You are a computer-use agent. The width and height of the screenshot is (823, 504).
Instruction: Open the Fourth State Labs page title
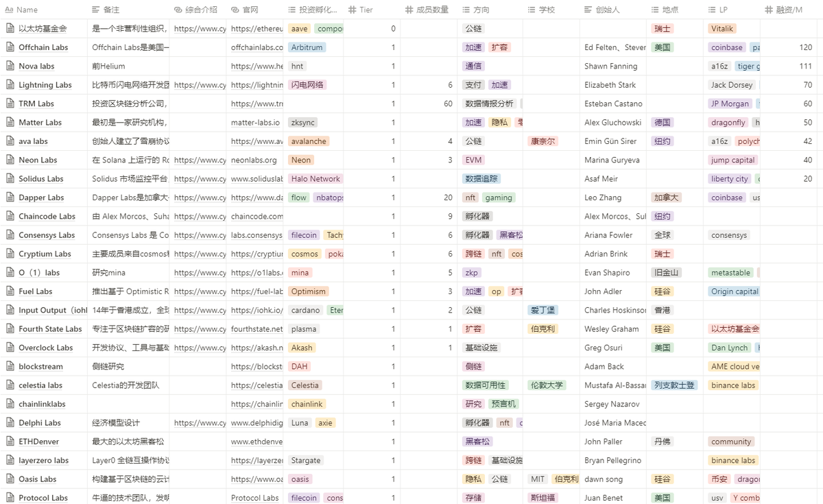[50, 329]
